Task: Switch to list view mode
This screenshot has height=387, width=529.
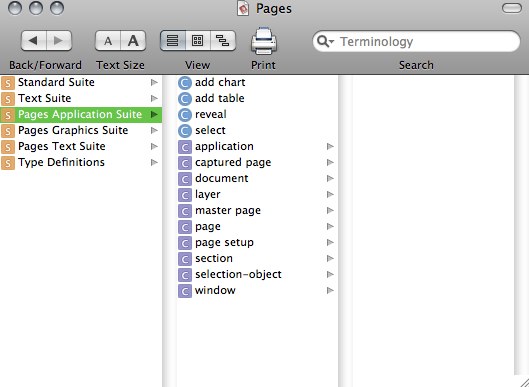Action: (x=173, y=41)
